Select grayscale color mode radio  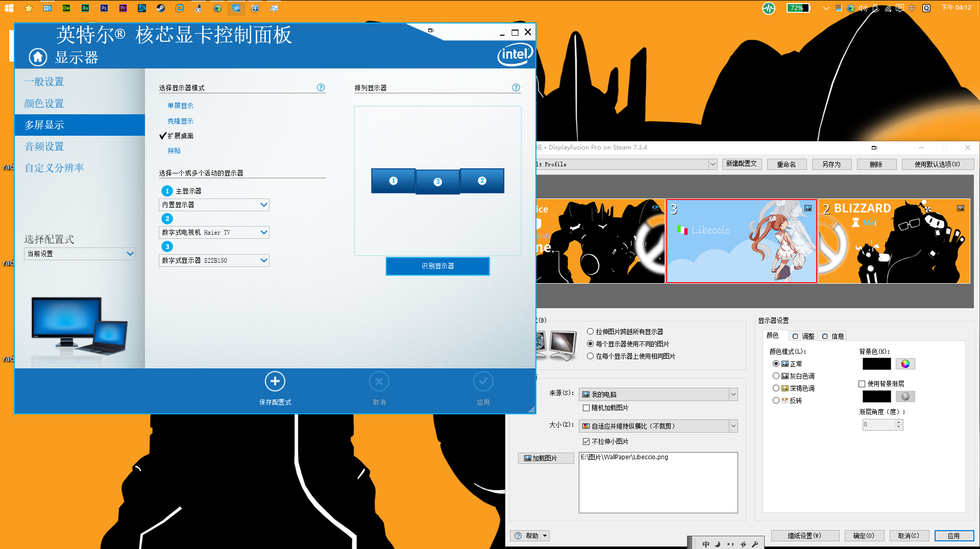(x=776, y=376)
